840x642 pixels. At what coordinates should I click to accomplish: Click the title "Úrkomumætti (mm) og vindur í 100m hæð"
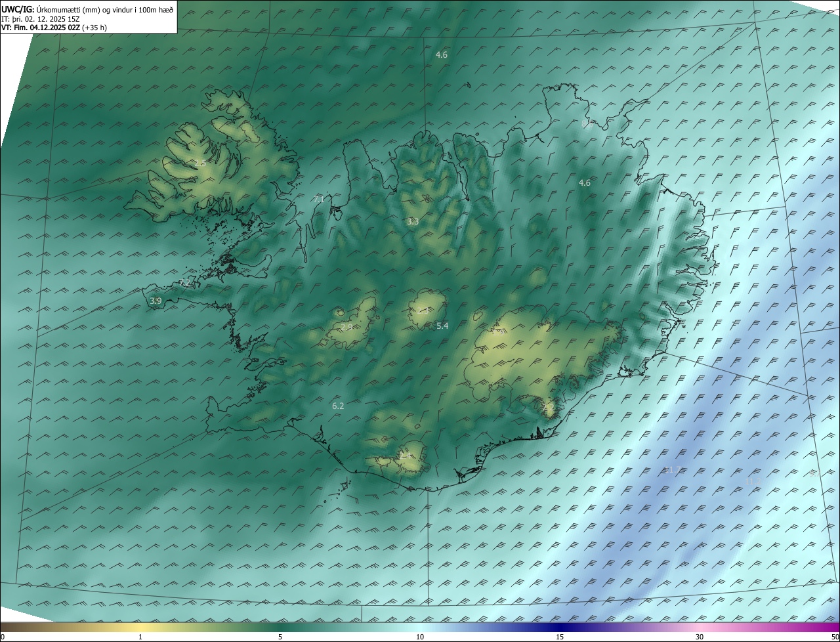pyautogui.click(x=105, y=10)
